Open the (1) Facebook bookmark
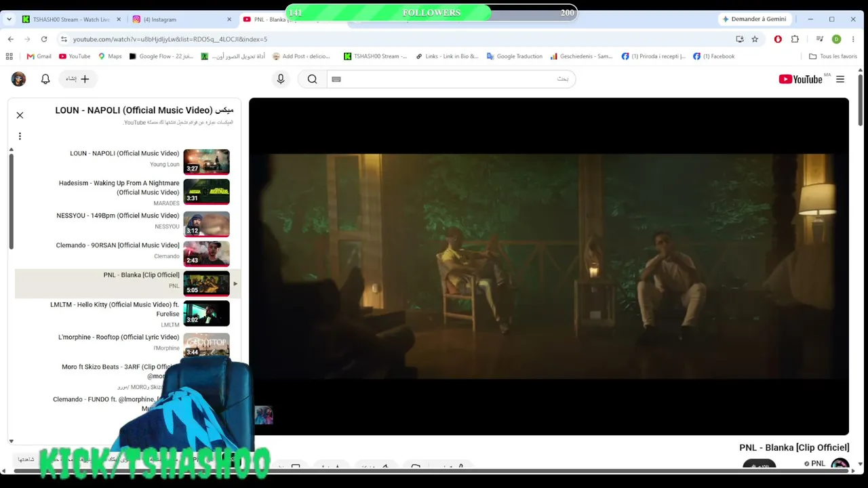The width and height of the screenshot is (868, 488). 713,56
